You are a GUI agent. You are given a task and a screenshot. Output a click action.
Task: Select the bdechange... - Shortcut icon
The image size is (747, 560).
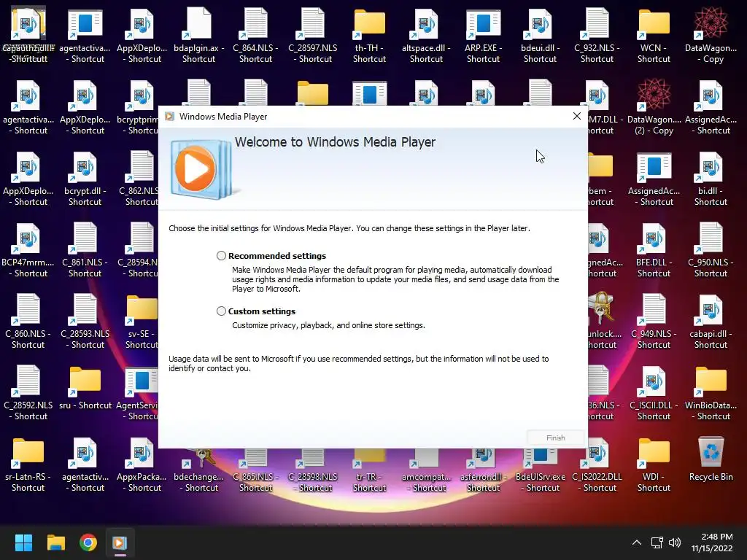coord(198,470)
